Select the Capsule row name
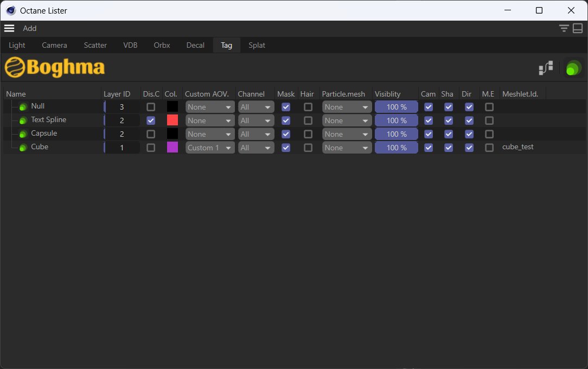This screenshot has width=588, height=369. point(44,133)
